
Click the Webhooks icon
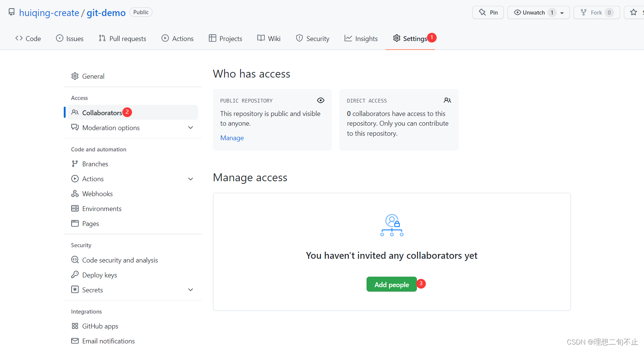point(75,194)
